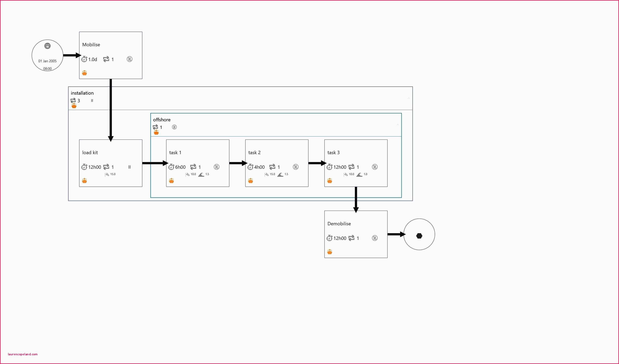Toggle the pause marker on load kit task
This screenshot has width=619, height=364.
coord(130,167)
